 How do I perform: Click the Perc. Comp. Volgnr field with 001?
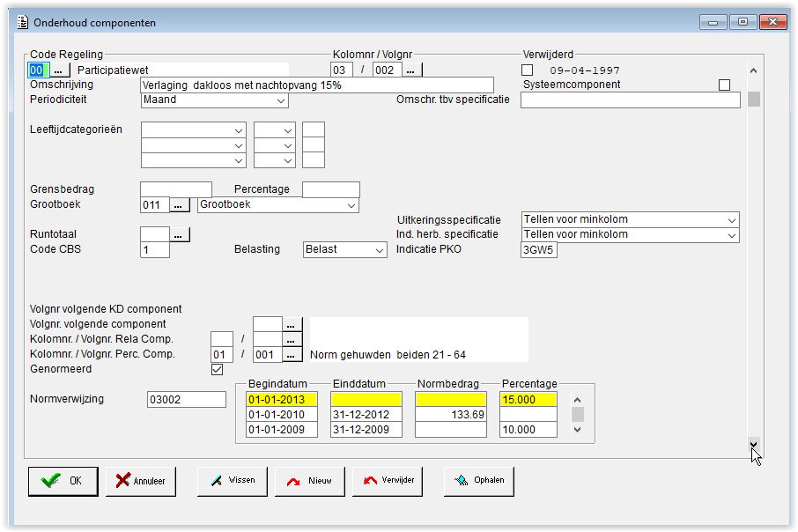coord(267,355)
